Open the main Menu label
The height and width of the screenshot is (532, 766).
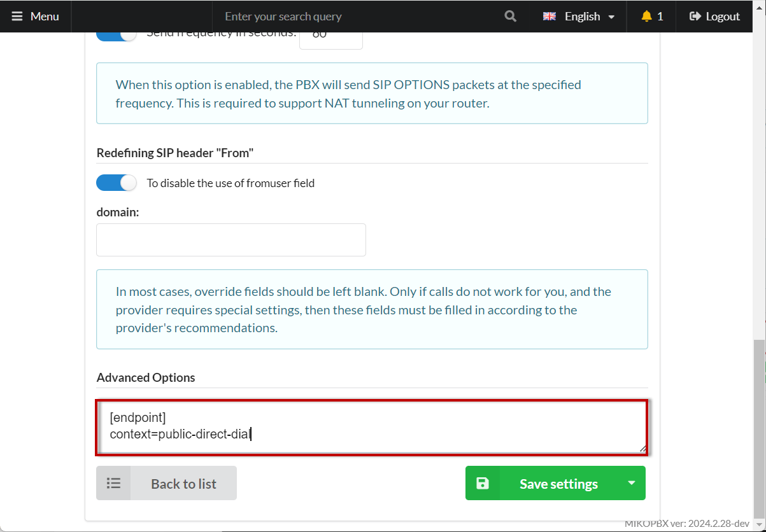45,17
